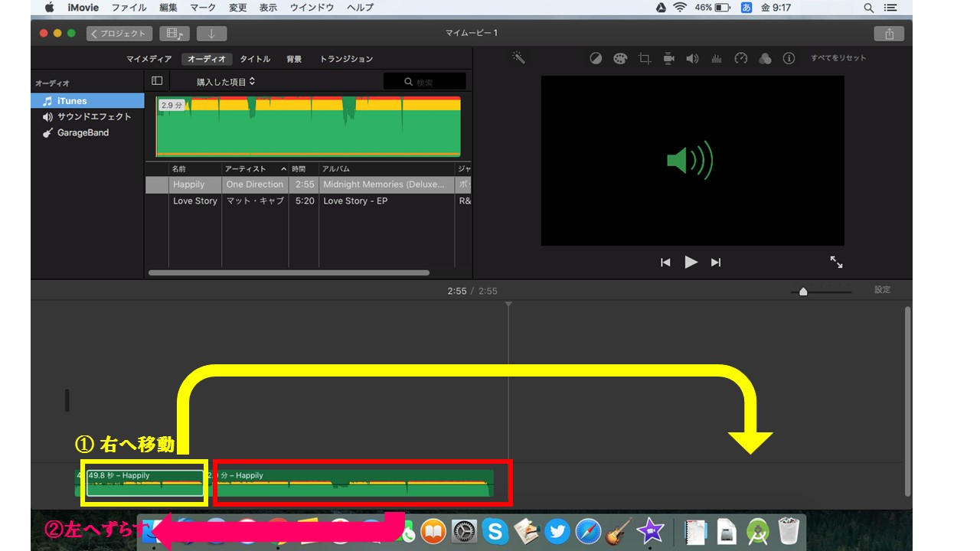The width and height of the screenshot is (980, 551).
Task: Open the 変更 menu
Action: [238, 8]
